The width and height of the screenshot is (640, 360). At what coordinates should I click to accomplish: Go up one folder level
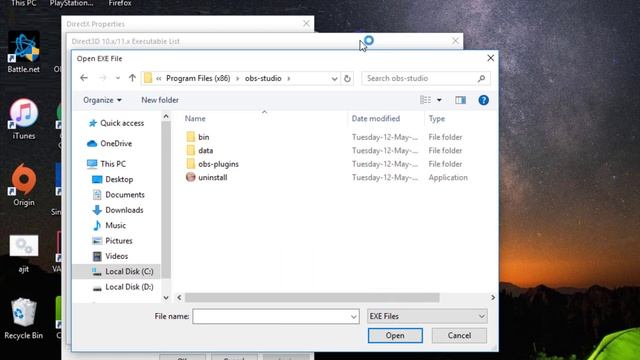(x=132, y=78)
